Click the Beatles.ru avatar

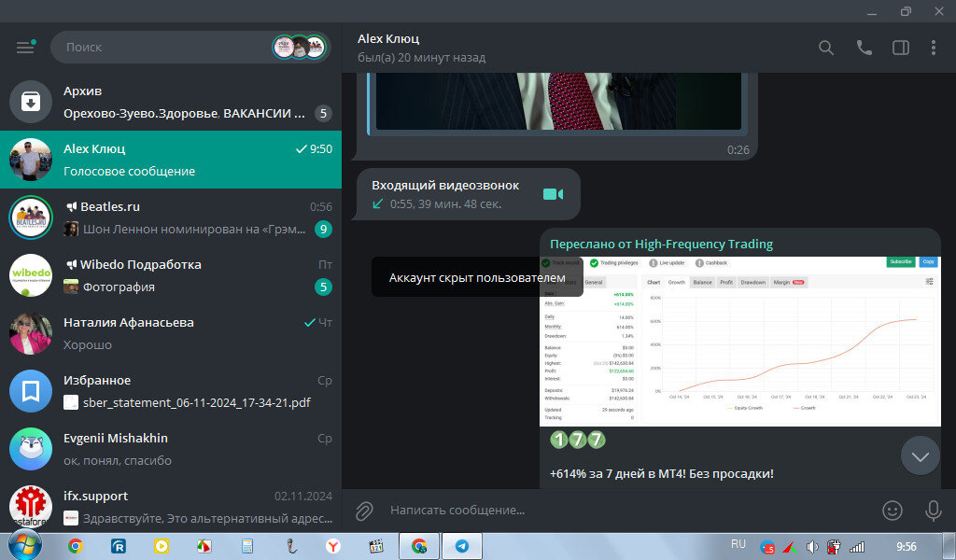pos(31,217)
